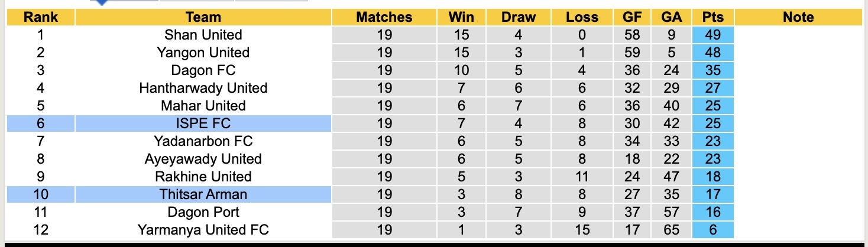Click the Rakhine United team name

pos(203,177)
